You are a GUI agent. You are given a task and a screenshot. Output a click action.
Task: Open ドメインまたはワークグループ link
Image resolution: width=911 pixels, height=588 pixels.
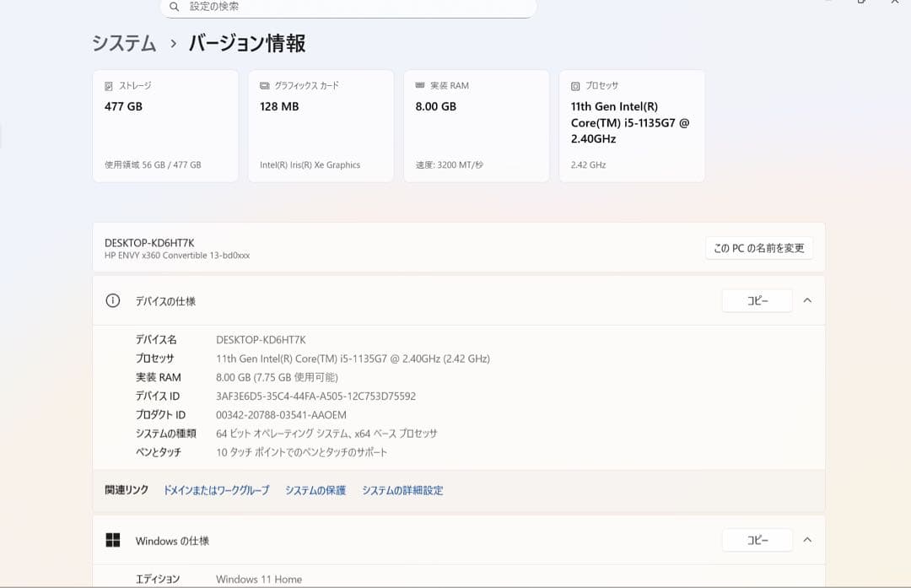pyautogui.click(x=216, y=490)
